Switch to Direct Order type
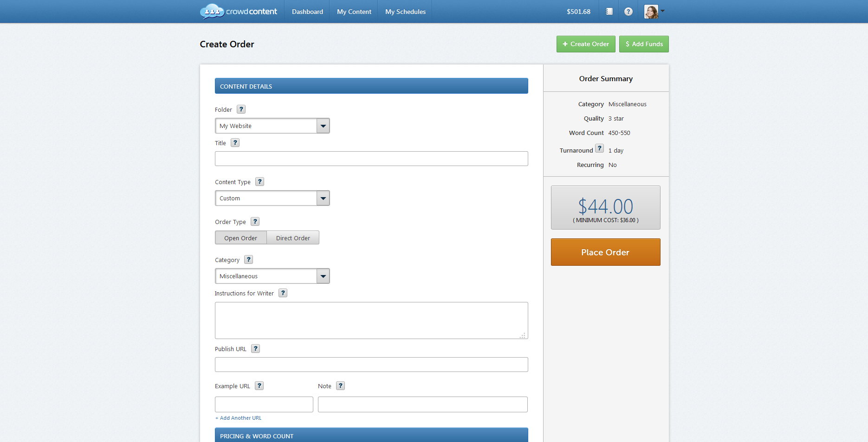 [293, 238]
